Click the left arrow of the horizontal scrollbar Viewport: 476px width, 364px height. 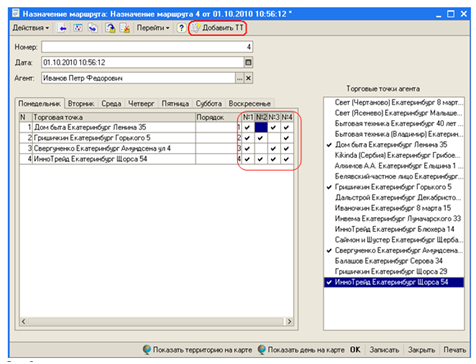[23, 321]
